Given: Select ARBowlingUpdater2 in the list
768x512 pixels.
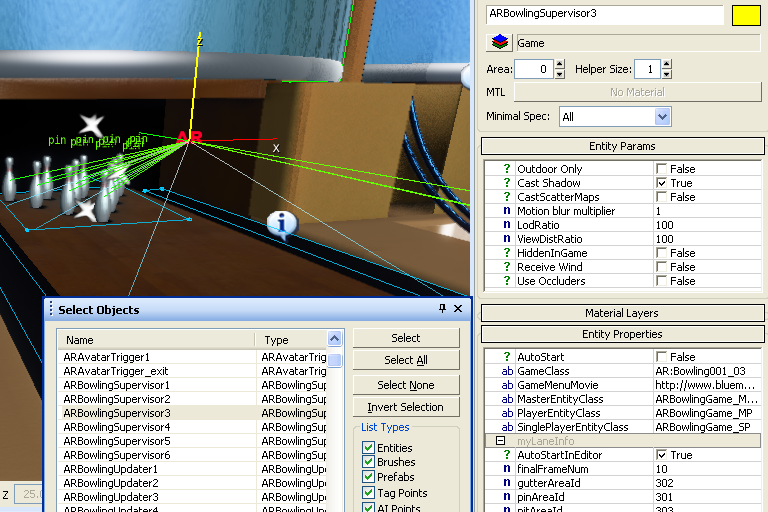Looking at the screenshot, I should tap(192, 483).
